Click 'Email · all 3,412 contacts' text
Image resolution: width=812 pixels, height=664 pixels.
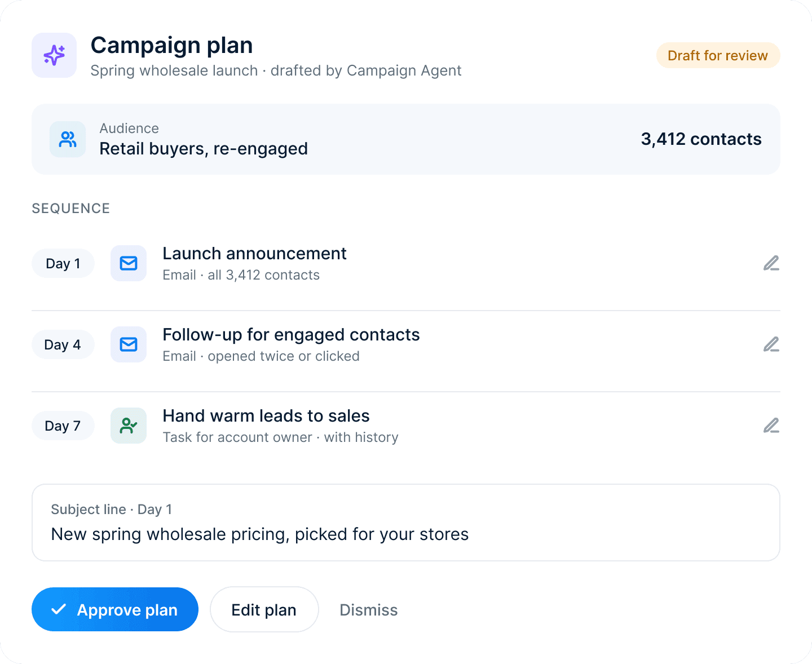241,275
